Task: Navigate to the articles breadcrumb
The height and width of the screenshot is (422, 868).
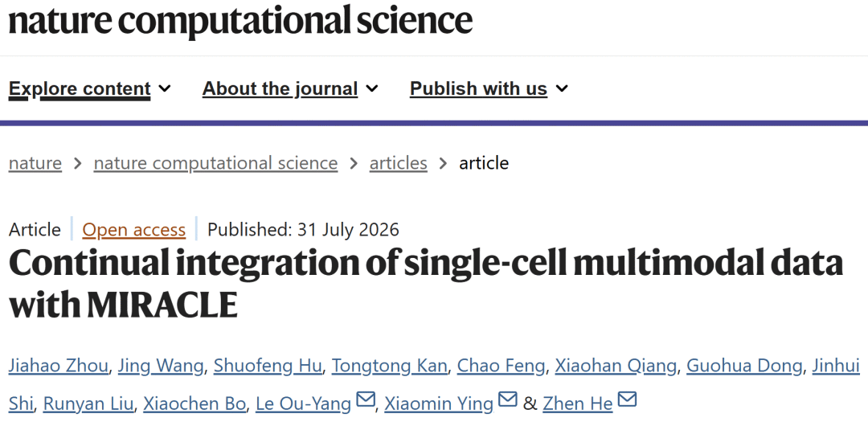Action: (x=398, y=163)
